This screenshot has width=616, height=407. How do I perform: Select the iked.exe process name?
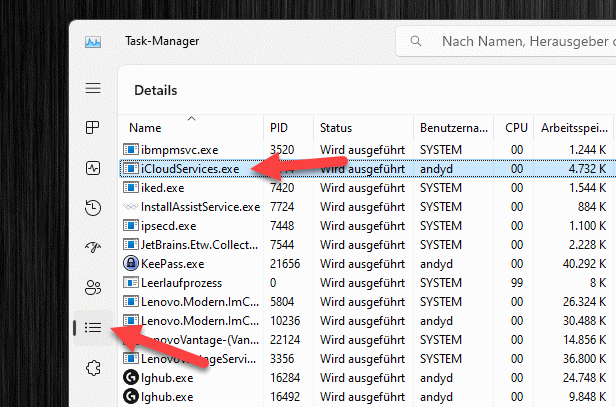coord(163,188)
